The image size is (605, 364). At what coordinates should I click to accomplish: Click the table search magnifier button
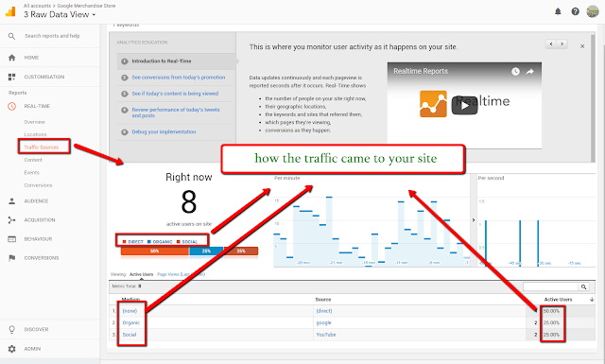pos(584,286)
